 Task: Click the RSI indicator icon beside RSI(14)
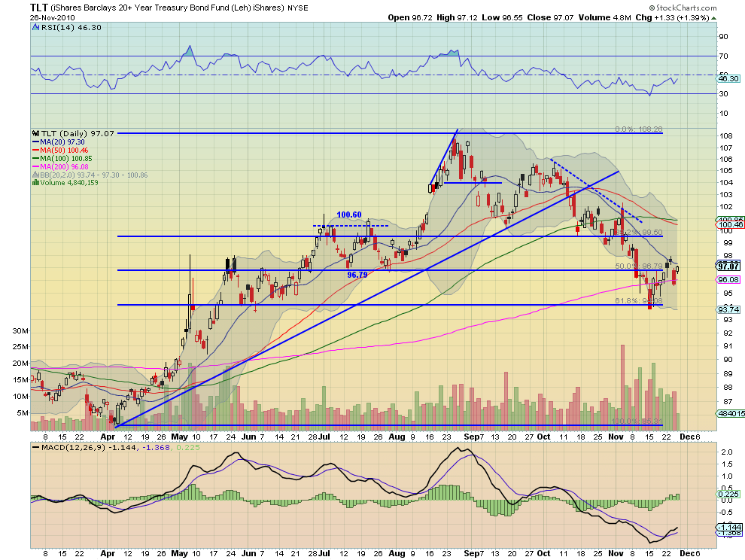point(35,28)
